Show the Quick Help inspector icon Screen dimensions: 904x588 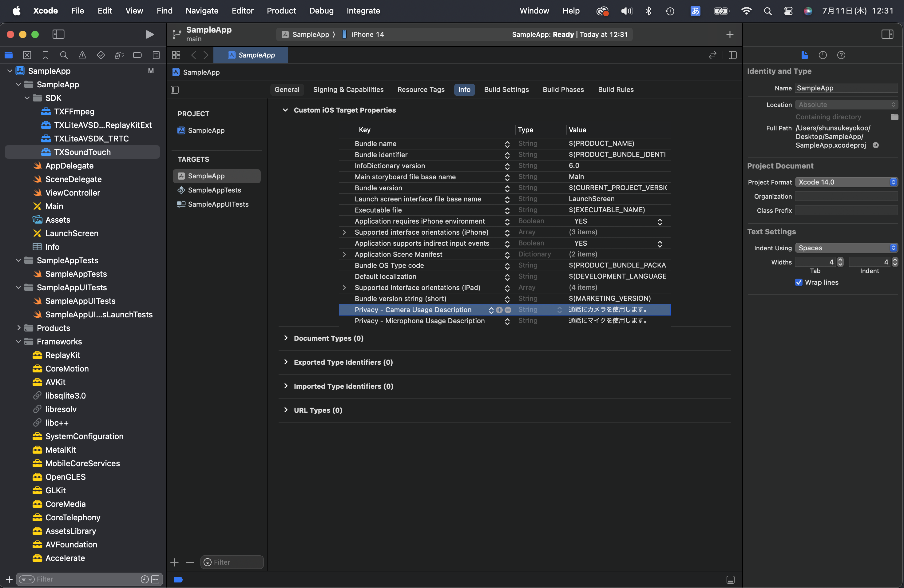(841, 55)
